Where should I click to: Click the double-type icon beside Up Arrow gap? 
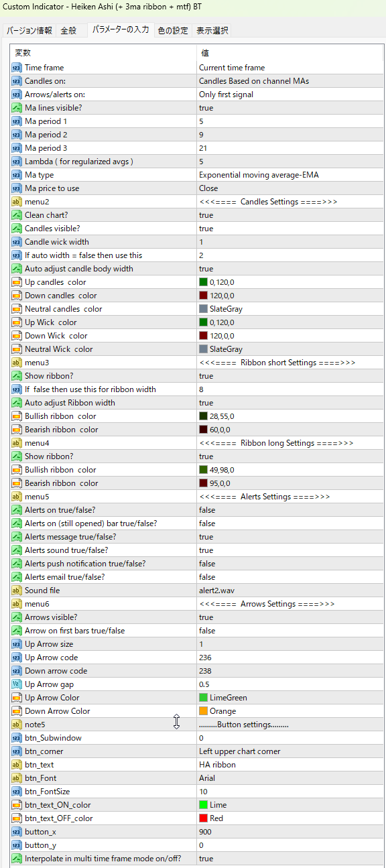point(17,684)
